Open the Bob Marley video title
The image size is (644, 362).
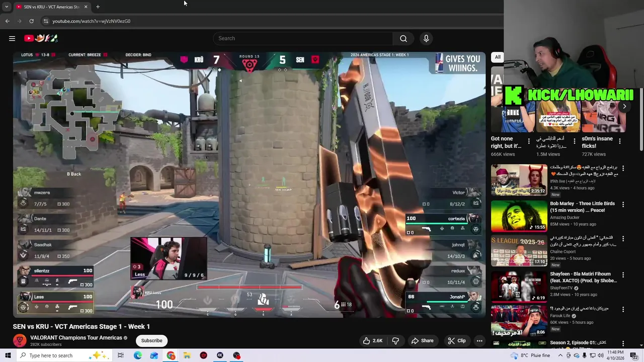[583, 207]
